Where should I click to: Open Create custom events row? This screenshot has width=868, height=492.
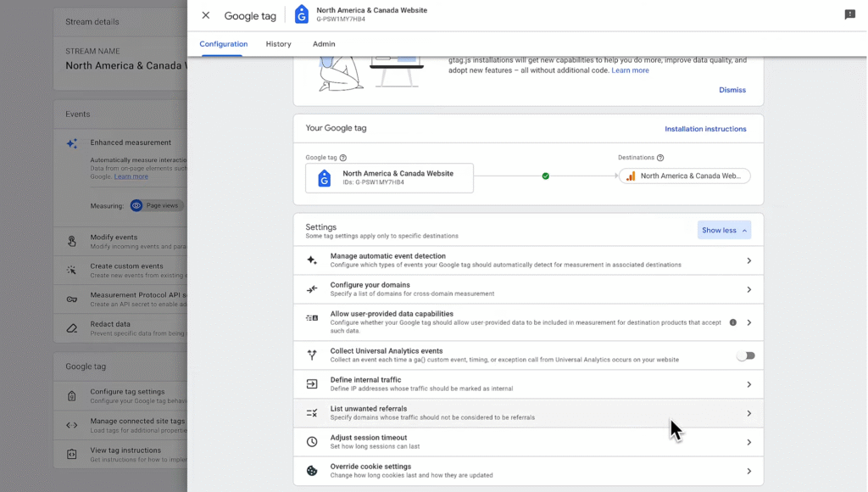120,271
